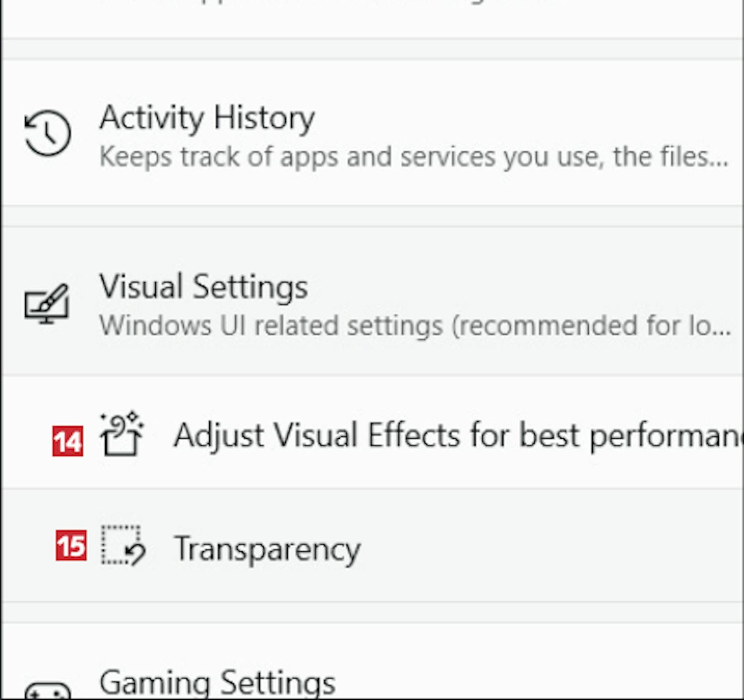Click the sparkle icon beside Adjust Visual Effects
The image size is (744, 700).
(x=122, y=434)
